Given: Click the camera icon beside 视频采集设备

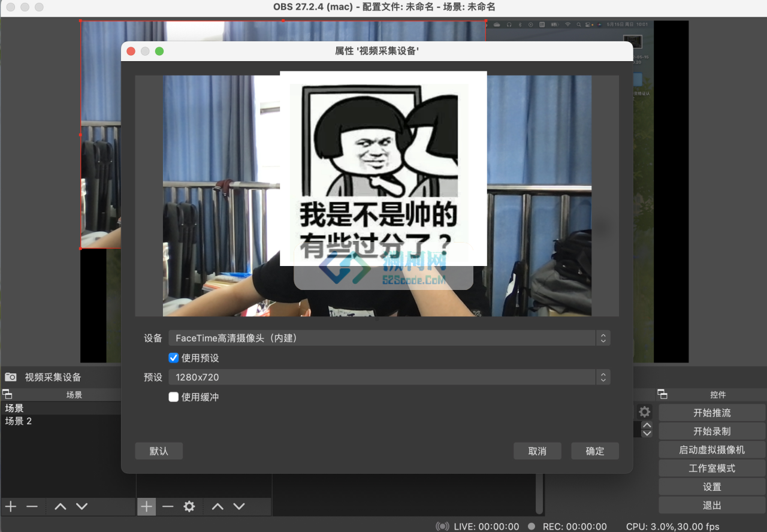Looking at the screenshot, I should click(x=11, y=377).
